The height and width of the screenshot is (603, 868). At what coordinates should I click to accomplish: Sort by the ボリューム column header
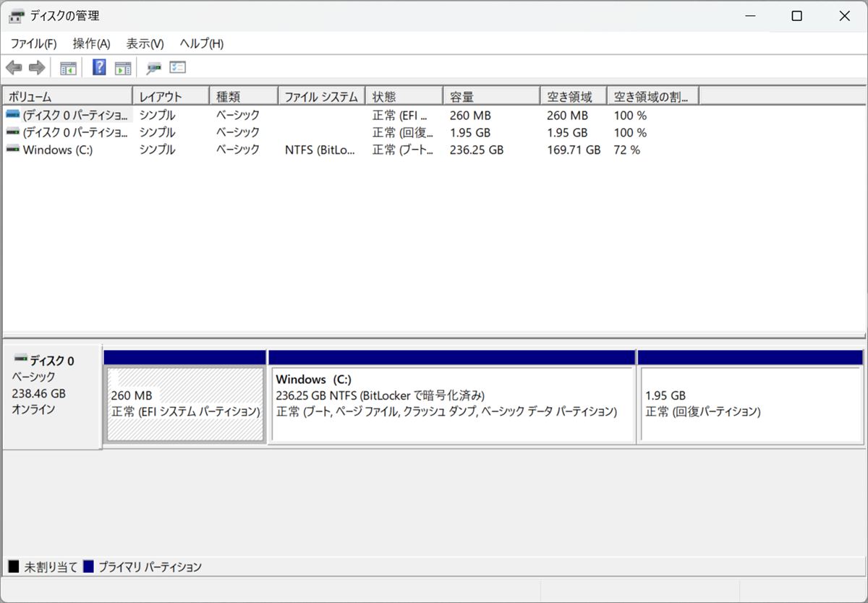[68, 96]
